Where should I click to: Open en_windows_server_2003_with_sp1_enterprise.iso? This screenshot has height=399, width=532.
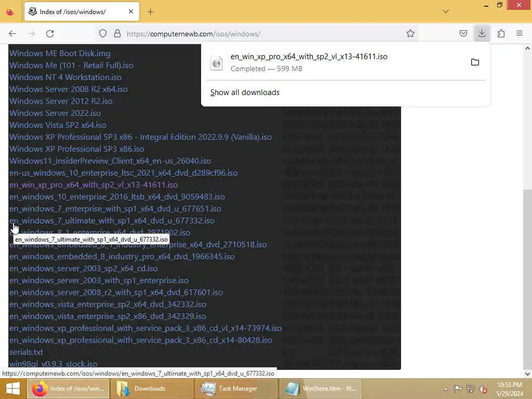coord(99,280)
